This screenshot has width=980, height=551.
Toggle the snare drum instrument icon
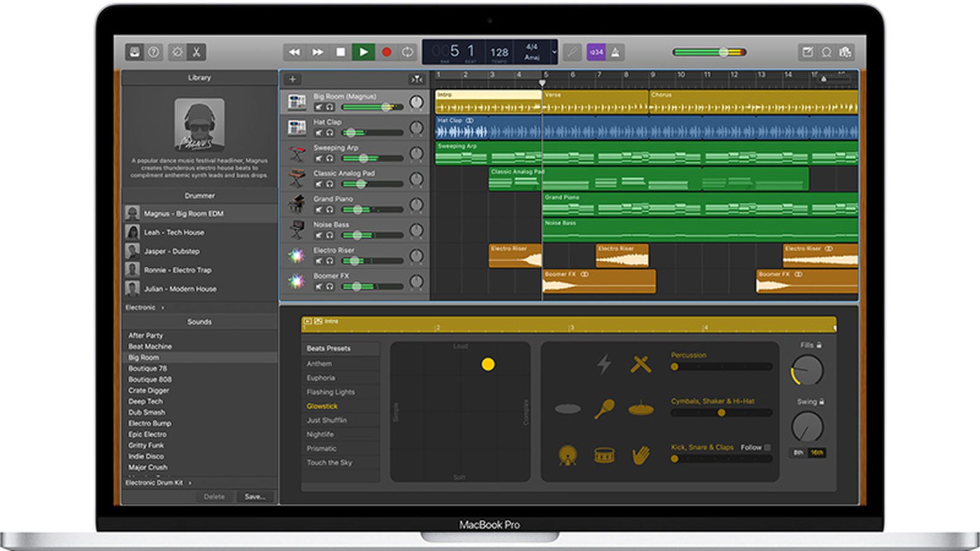click(604, 455)
